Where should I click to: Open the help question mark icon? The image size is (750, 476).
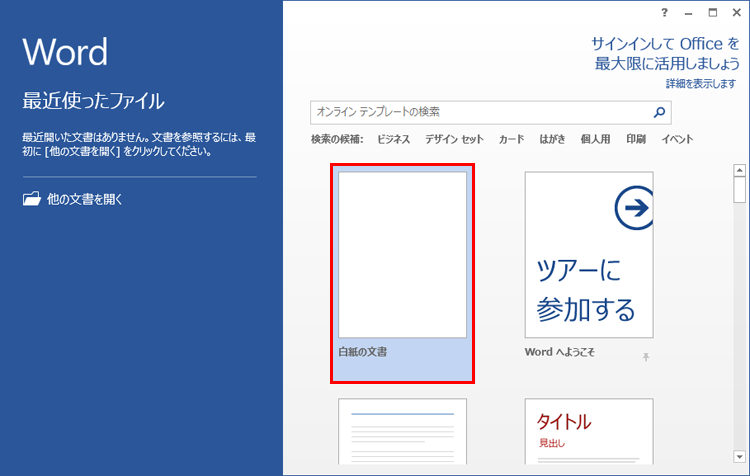pyautogui.click(x=664, y=13)
